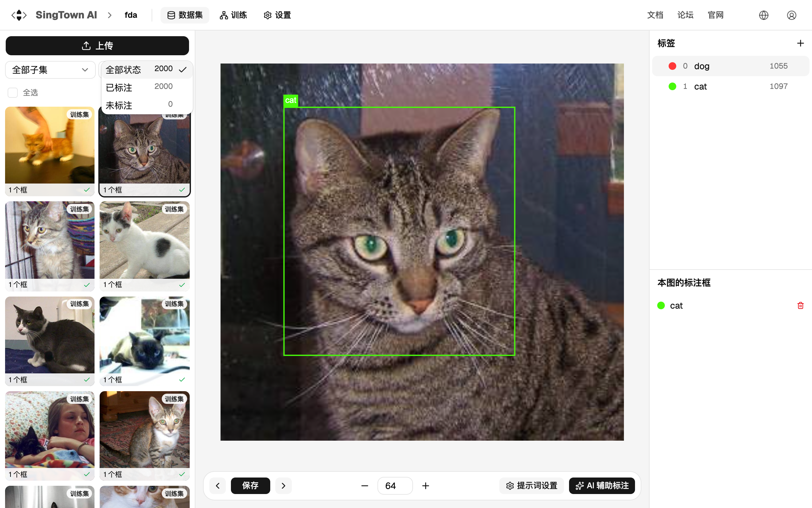
Task: Click the red dog color swatch
Action: 672,66
